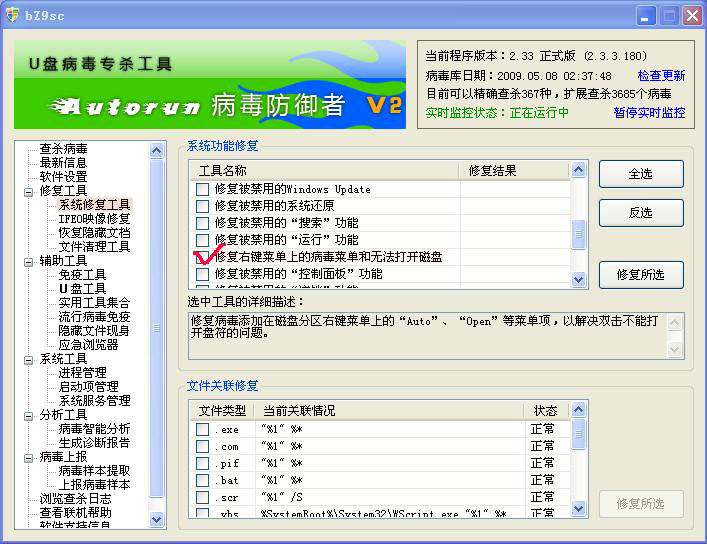Click 修复所选 in the system repair panel
This screenshot has width=707, height=544.
click(x=641, y=275)
